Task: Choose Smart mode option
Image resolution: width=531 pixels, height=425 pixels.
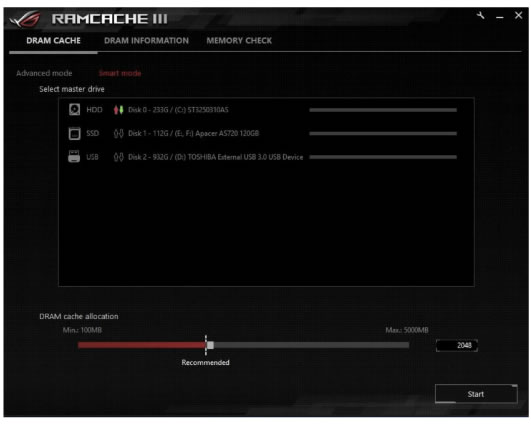Action: point(120,73)
